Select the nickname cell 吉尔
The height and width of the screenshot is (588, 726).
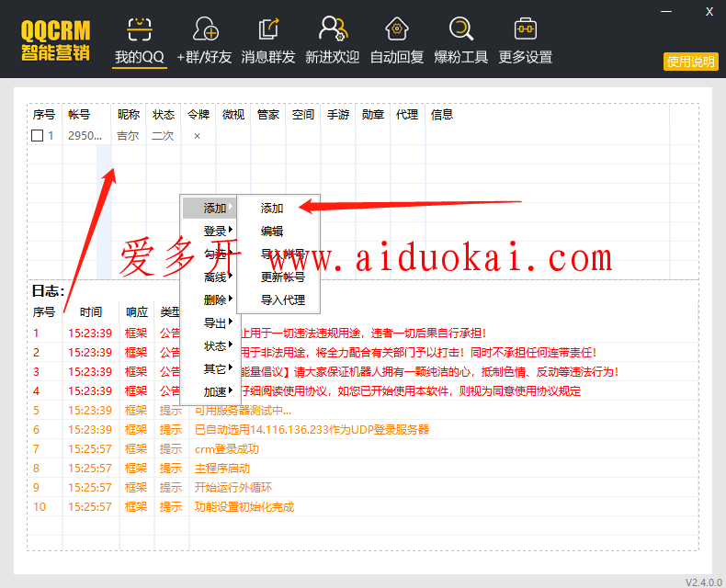click(x=128, y=136)
